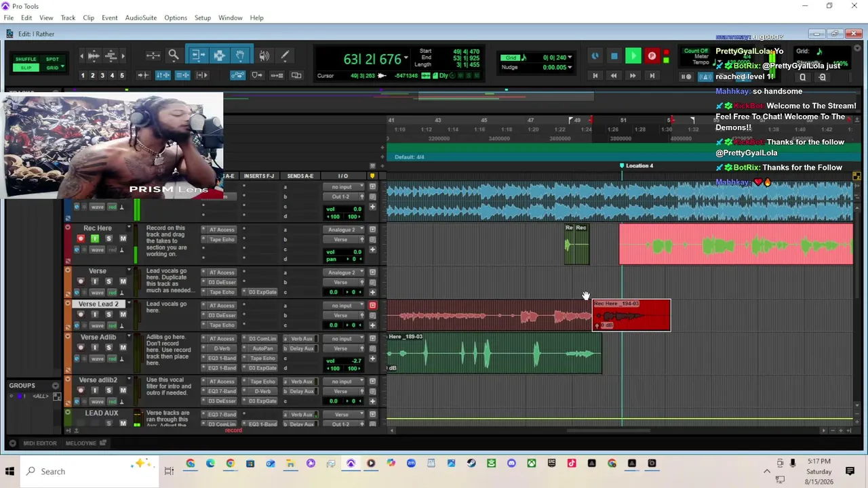Enable Spot edit mode
Viewport: 868px width, 488px height.
(x=52, y=59)
